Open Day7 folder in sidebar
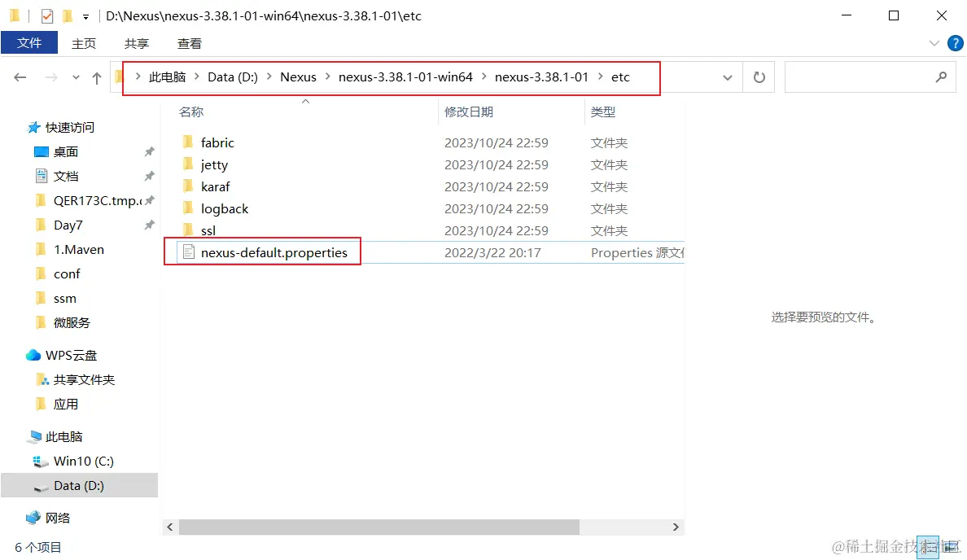This screenshot has width=967, height=560. 68,225
